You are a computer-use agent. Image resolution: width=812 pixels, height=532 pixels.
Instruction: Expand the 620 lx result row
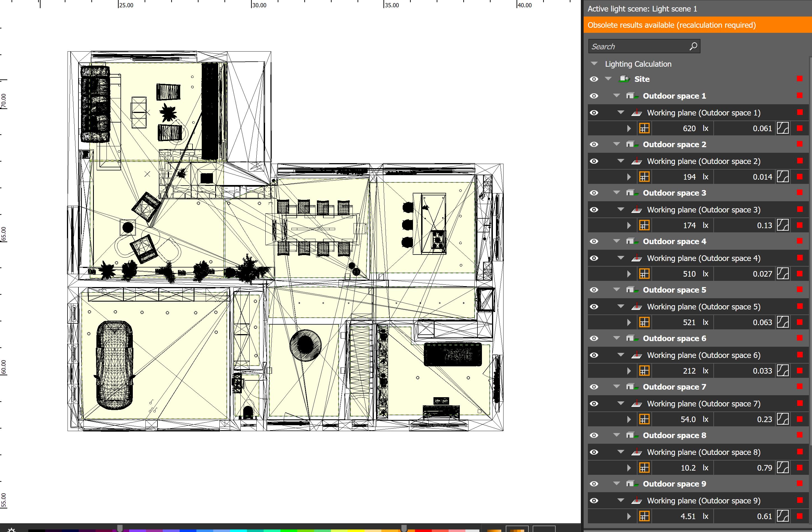pyautogui.click(x=629, y=129)
